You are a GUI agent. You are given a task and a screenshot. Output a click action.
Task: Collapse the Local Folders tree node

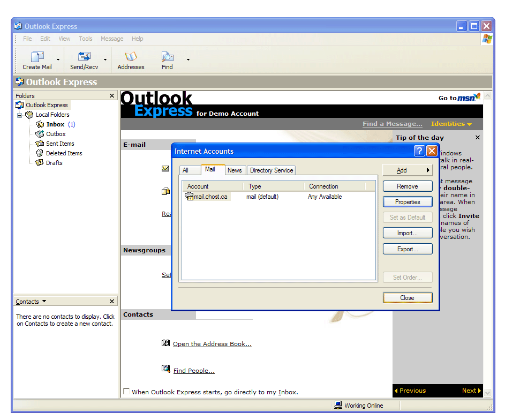coord(20,115)
